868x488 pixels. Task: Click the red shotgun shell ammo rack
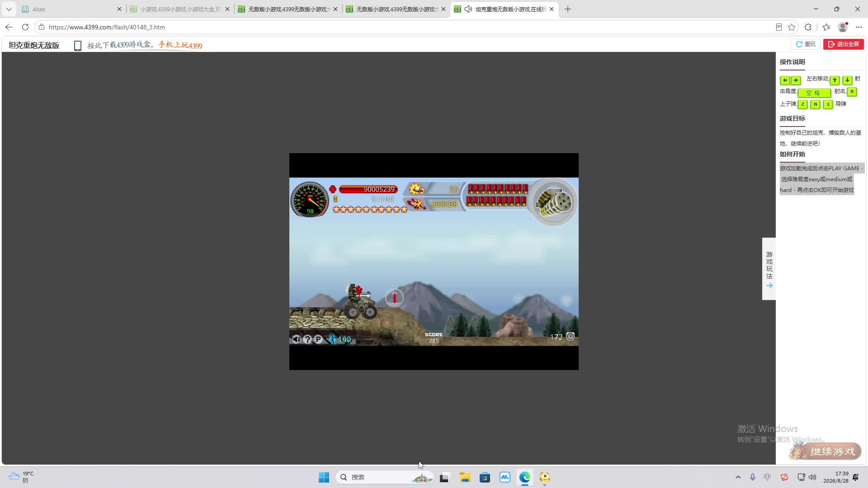pyautogui.click(x=497, y=195)
